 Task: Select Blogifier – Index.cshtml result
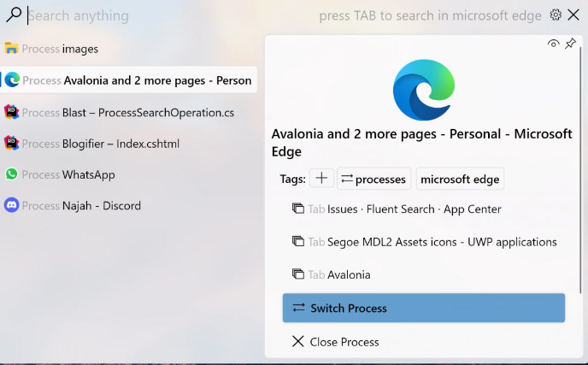point(128,144)
